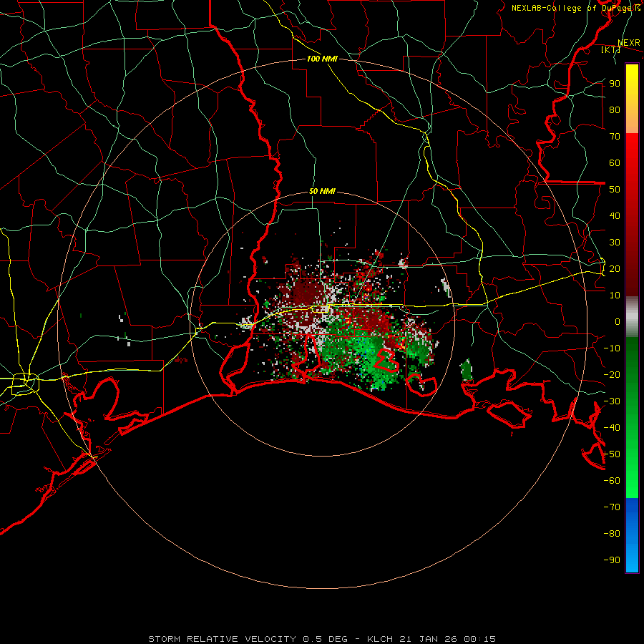Click the 100 NMI range ring label
644x644 pixels.
(x=322, y=59)
